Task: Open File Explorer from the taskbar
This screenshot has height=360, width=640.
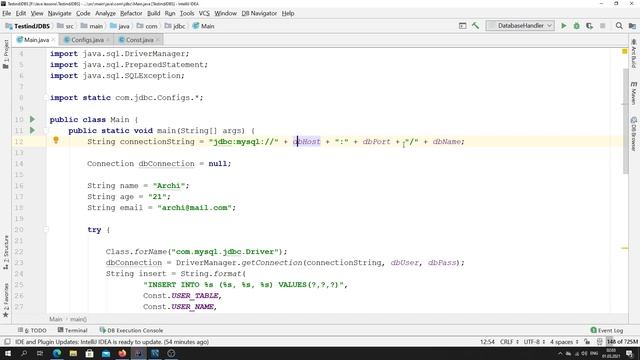Action: pos(73,353)
